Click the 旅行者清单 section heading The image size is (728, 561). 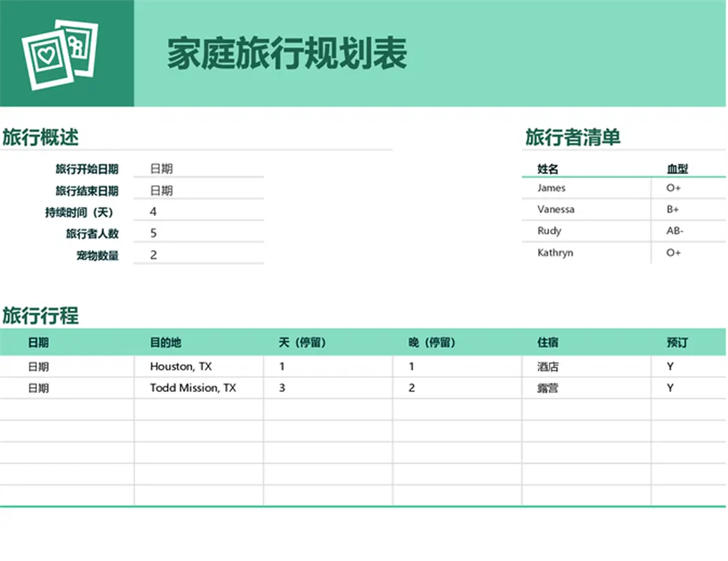coord(572,137)
